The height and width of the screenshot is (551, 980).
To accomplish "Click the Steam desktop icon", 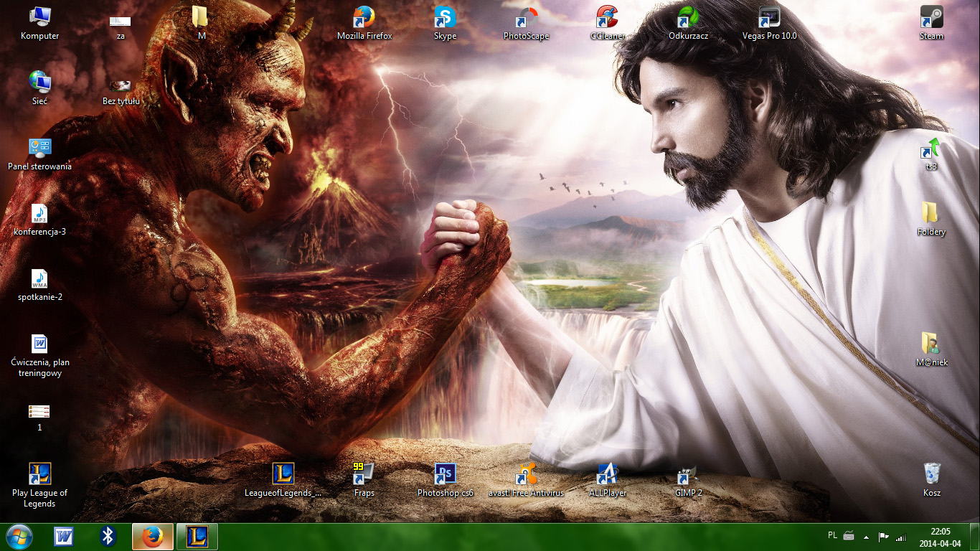I will pos(931,22).
